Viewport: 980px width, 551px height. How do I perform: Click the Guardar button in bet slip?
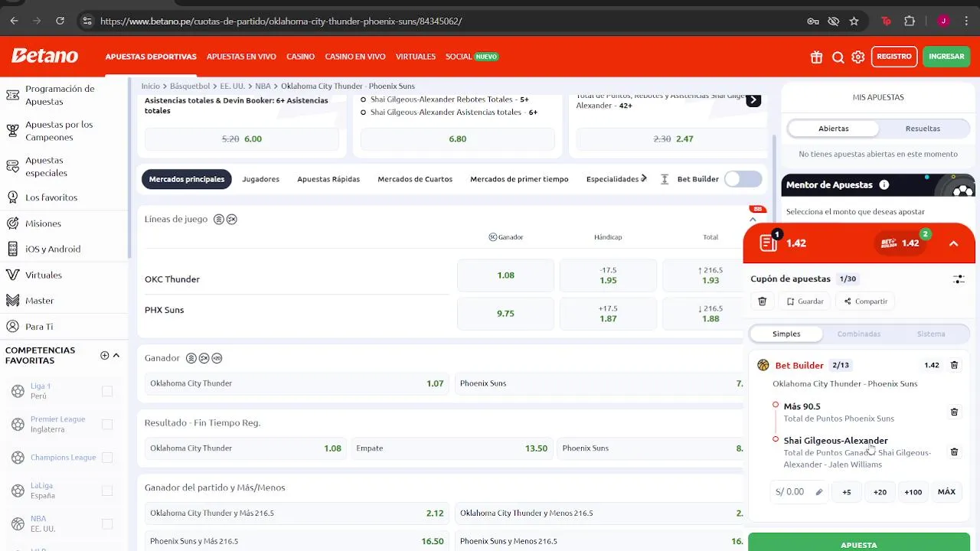click(x=805, y=302)
